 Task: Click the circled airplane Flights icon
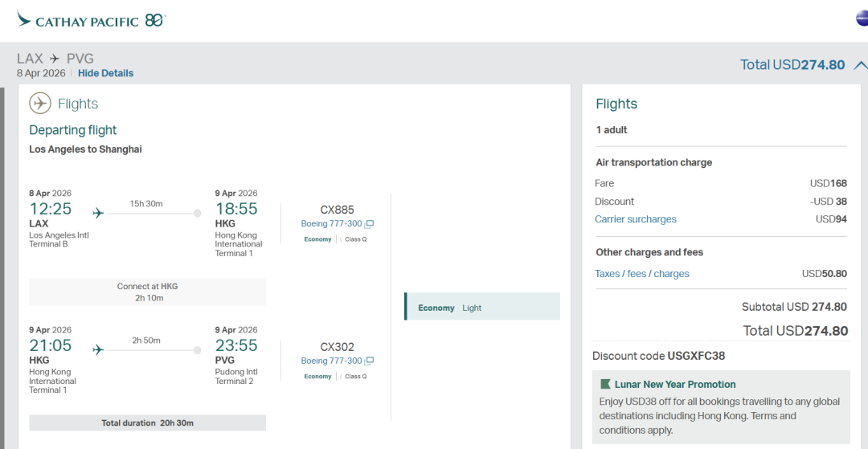pos(40,104)
